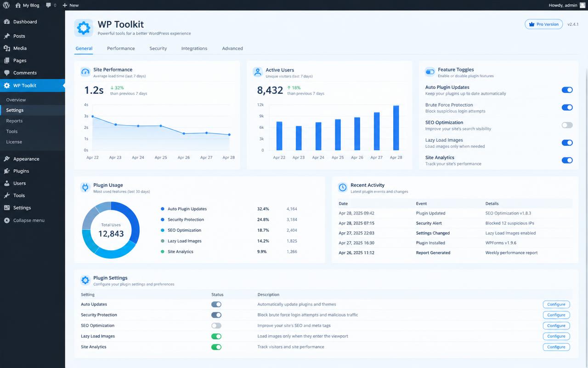Image resolution: width=588 pixels, height=368 pixels.
Task: Click the Recent Activity clock icon
Action: click(x=343, y=187)
